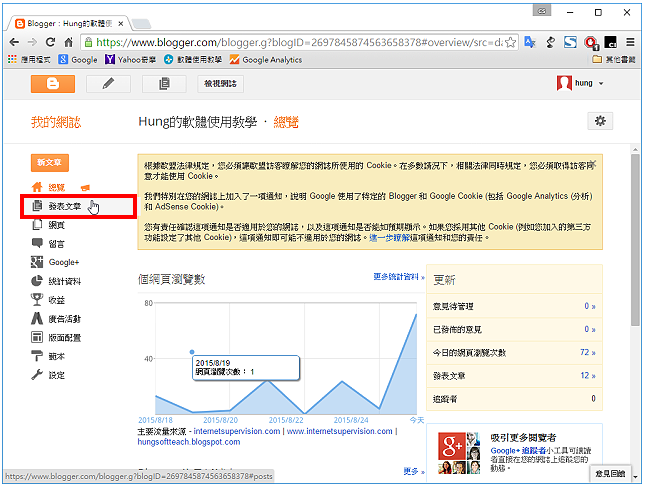Image resolution: width=648 pixels, height=489 pixels.
Task: Open the 其他書籤 bookmarks folder
Action: point(614,60)
